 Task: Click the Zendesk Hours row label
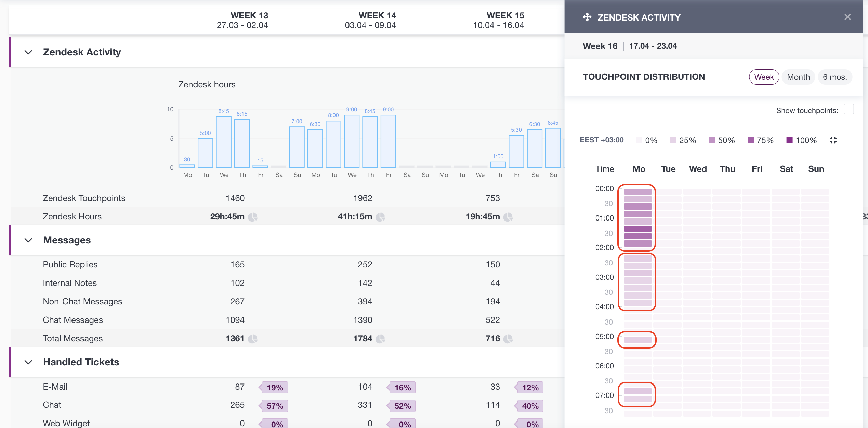pyautogui.click(x=72, y=217)
